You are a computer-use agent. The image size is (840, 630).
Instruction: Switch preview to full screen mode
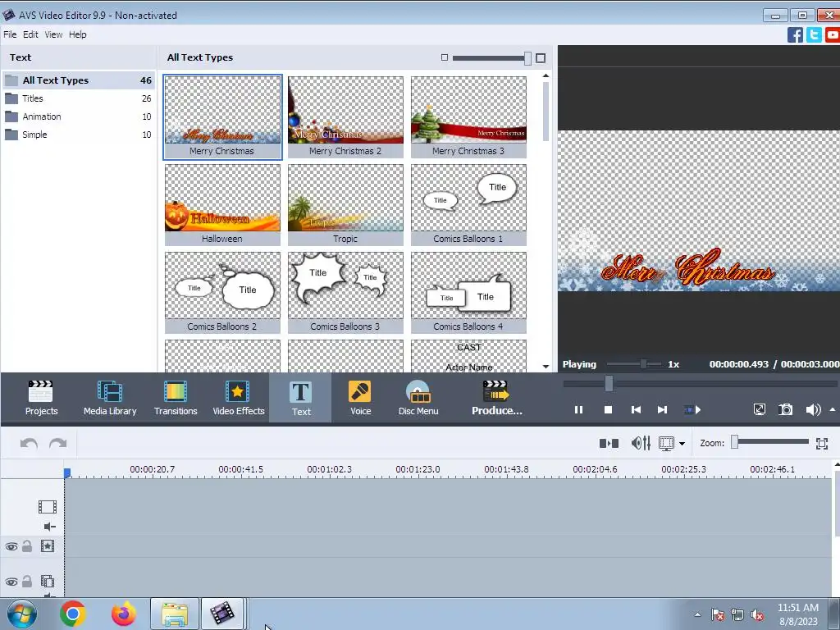click(x=759, y=410)
